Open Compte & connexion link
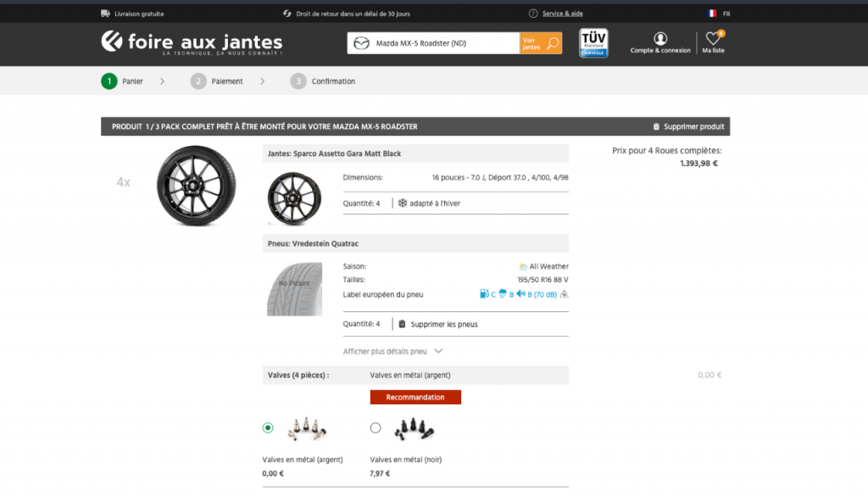Viewport: 868px width, 496px height. [660, 50]
